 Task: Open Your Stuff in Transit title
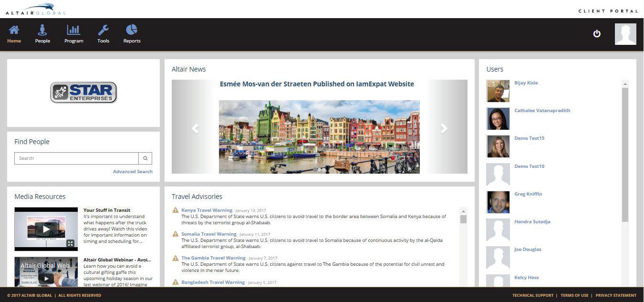click(107, 210)
